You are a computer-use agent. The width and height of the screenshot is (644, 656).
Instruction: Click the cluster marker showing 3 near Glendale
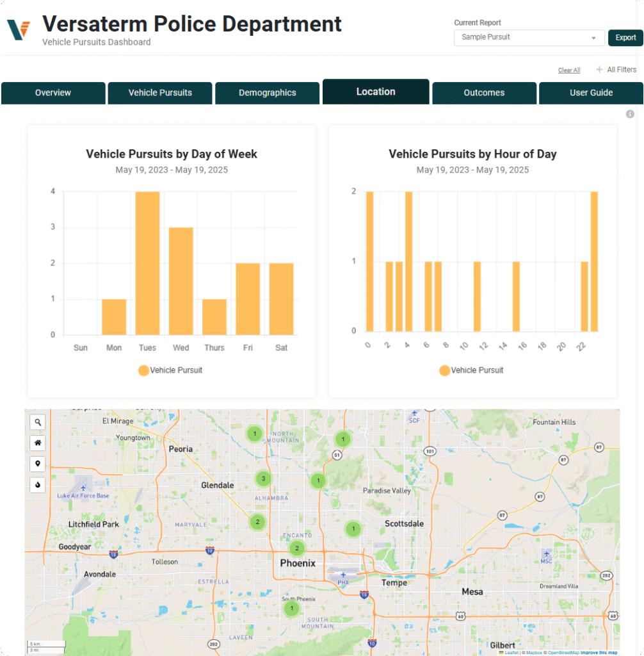point(263,479)
